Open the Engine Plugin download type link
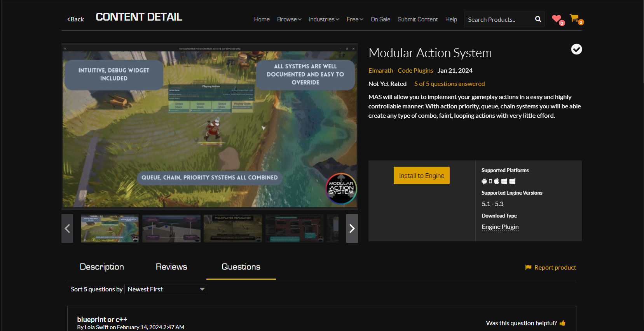The image size is (644, 331). (500, 227)
